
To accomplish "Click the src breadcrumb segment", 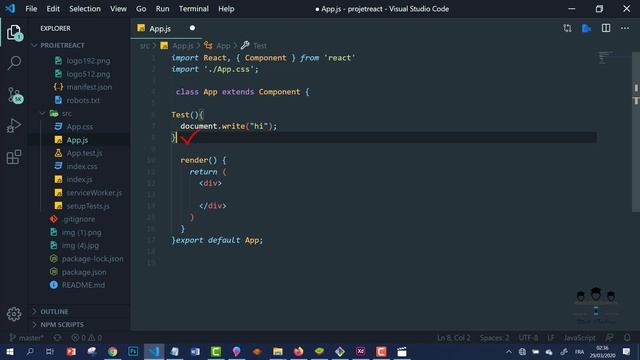I will point(144,46).
